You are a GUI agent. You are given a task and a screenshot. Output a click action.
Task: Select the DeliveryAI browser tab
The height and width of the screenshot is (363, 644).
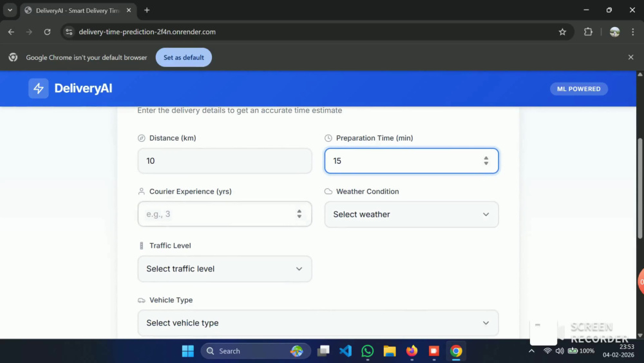pyautogui.click(x=78, y=10)
